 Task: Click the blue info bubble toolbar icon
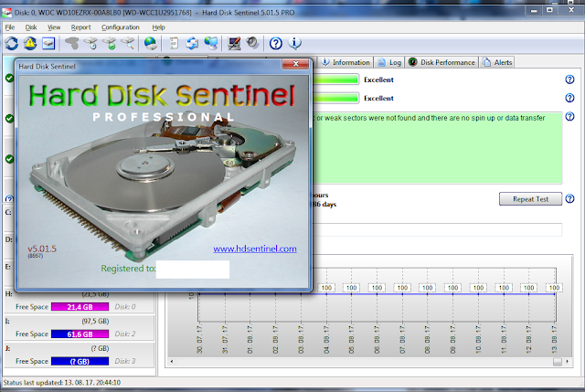pyautogui.click(x=294, y=44)
